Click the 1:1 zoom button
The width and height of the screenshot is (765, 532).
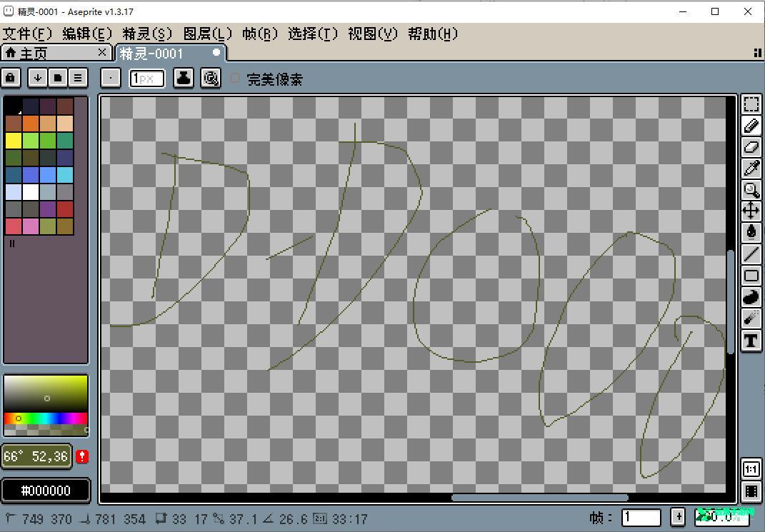pyautogui.click(x=751, y=469)
